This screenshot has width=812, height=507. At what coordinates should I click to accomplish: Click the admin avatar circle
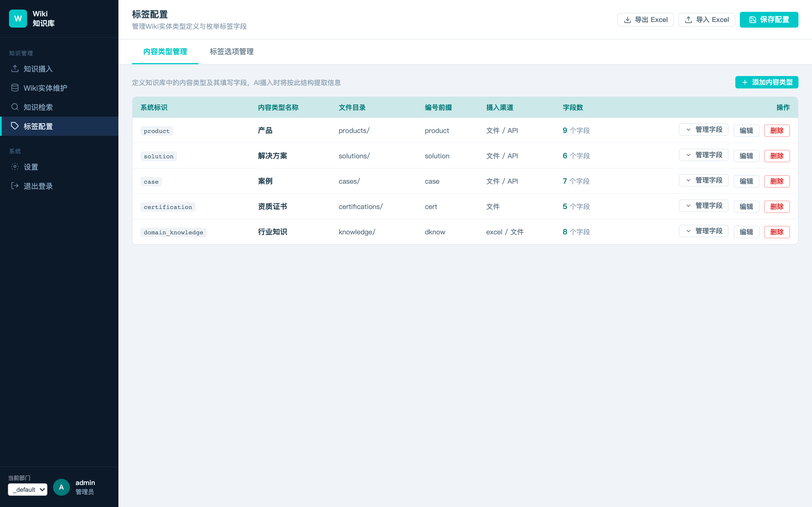[x=61, y=487]
